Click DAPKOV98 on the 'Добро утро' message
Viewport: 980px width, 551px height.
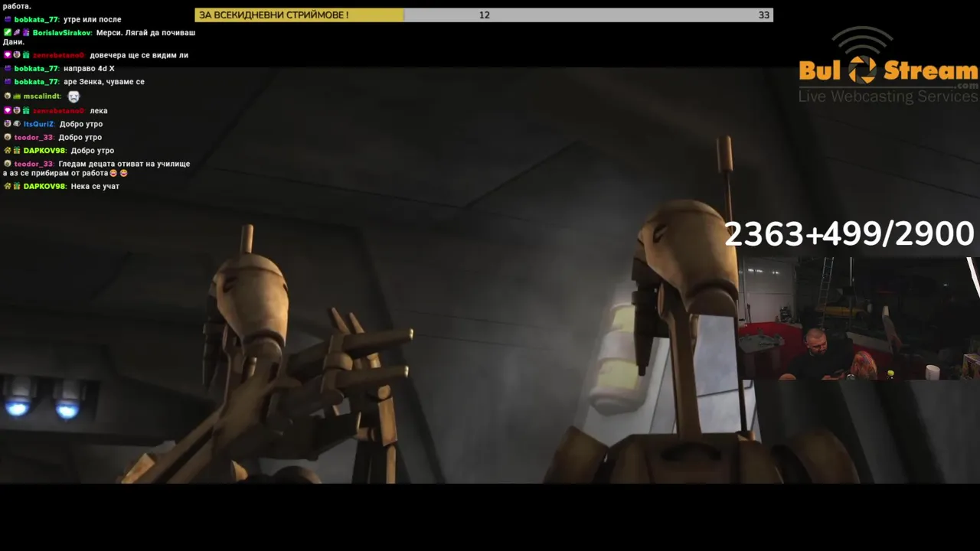[x=44, y=151]
